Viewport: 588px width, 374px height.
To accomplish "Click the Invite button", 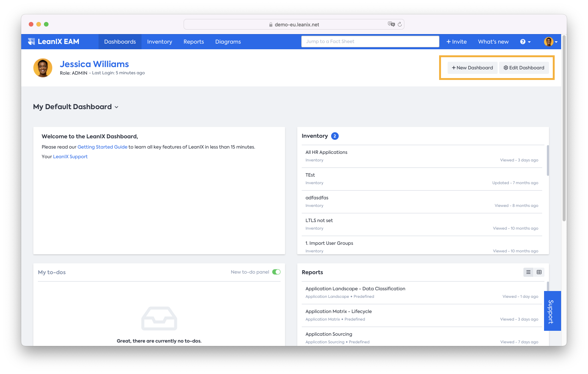I will pyautogui.click(x=457, y=42).
